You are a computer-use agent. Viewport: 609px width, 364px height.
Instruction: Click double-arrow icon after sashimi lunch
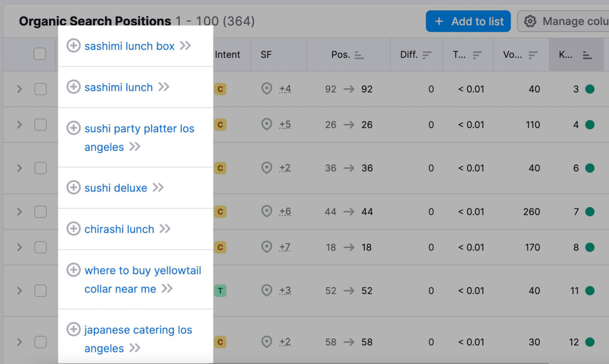[x=164, y=87]
